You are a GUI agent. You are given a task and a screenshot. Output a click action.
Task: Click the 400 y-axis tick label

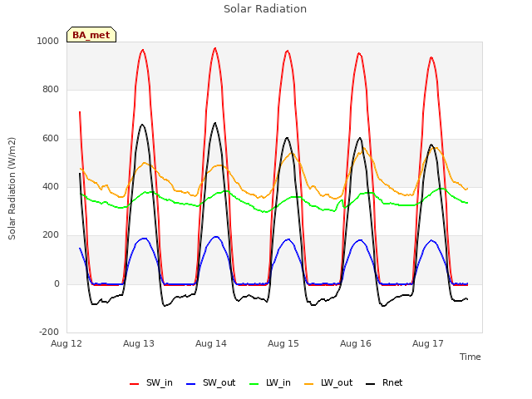click(51, 186)
